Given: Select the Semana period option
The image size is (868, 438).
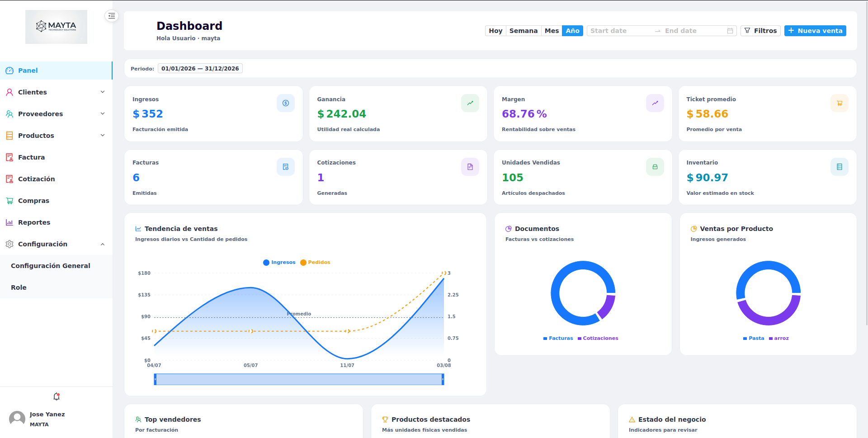Looking at the screenshot, I should click(524, 31).
